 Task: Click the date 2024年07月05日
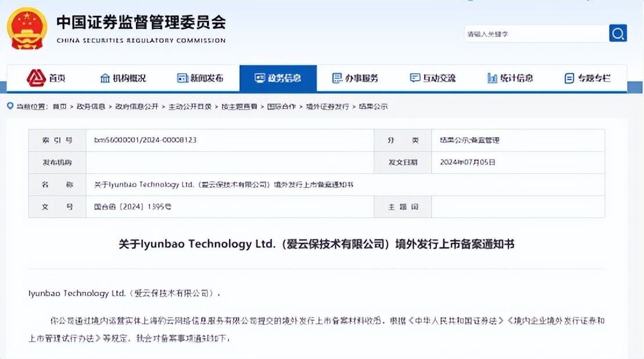point(468,163)
